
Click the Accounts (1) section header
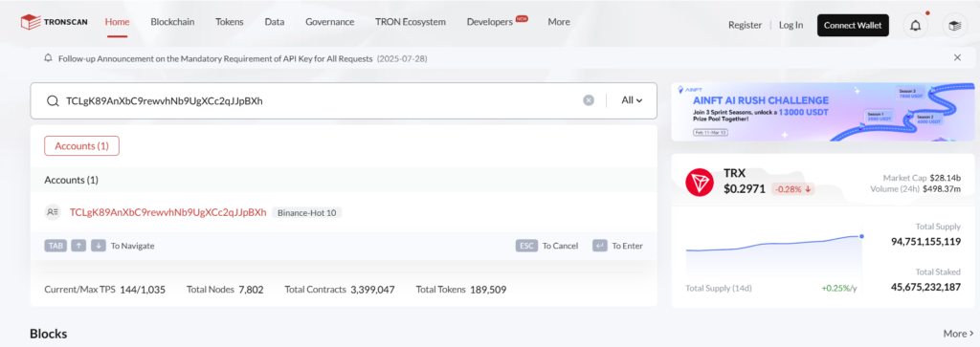click(x=71, y=180)
